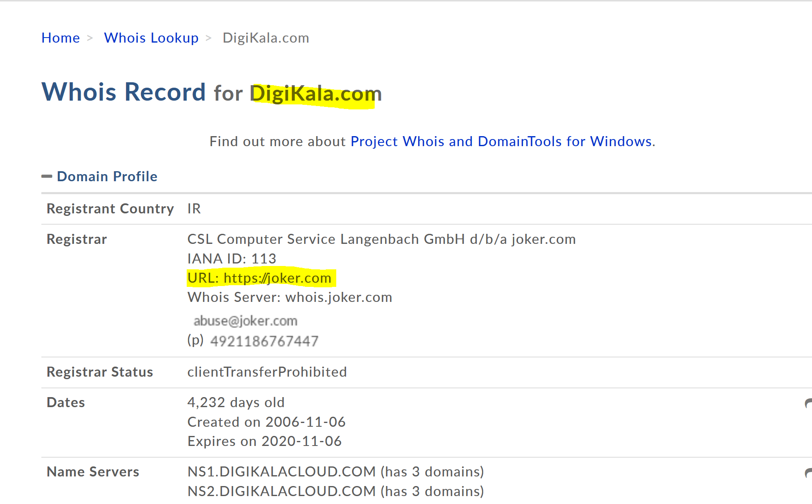Open the Whois Lookup breadcrumb link

click(x=151, y=38)
